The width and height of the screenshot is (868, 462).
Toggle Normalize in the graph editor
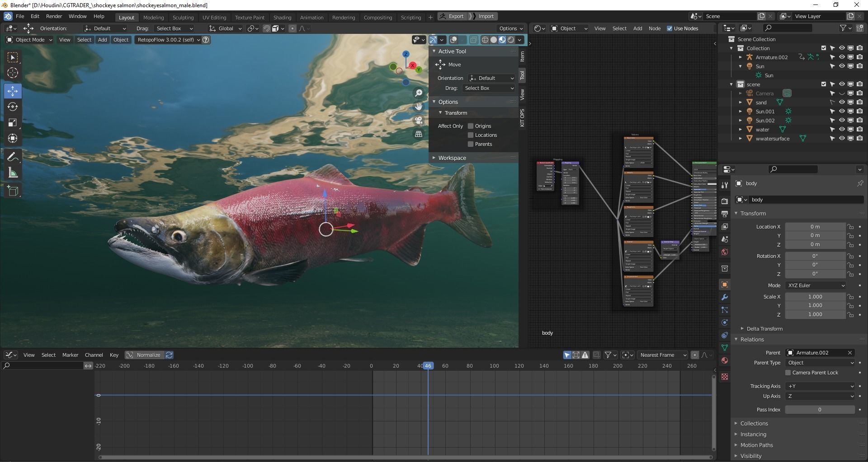(144, 355)
